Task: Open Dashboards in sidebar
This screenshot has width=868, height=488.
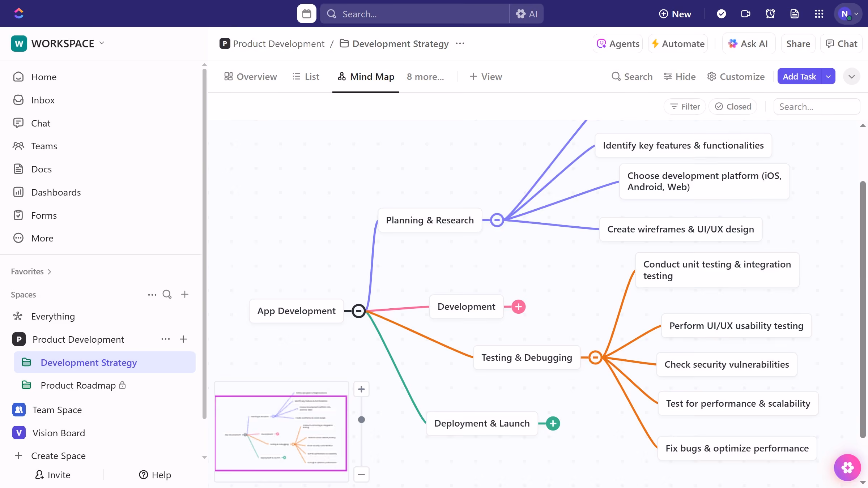Action: 56,192
